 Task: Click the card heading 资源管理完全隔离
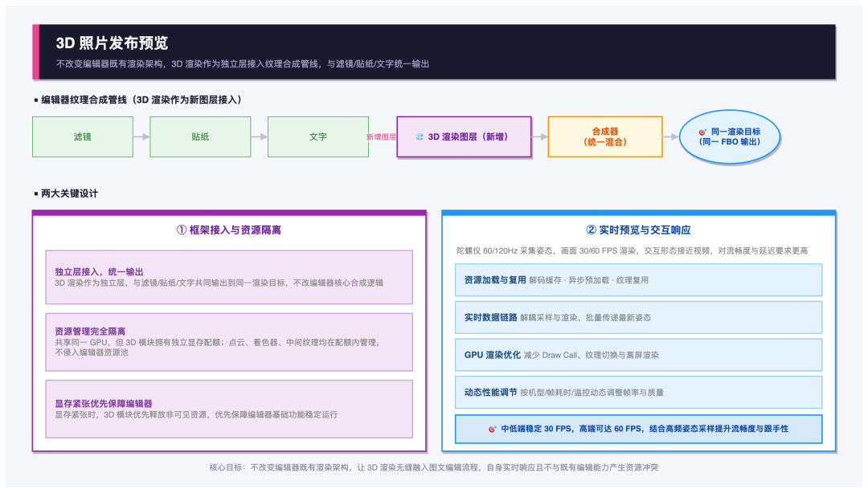coord(90,331)
